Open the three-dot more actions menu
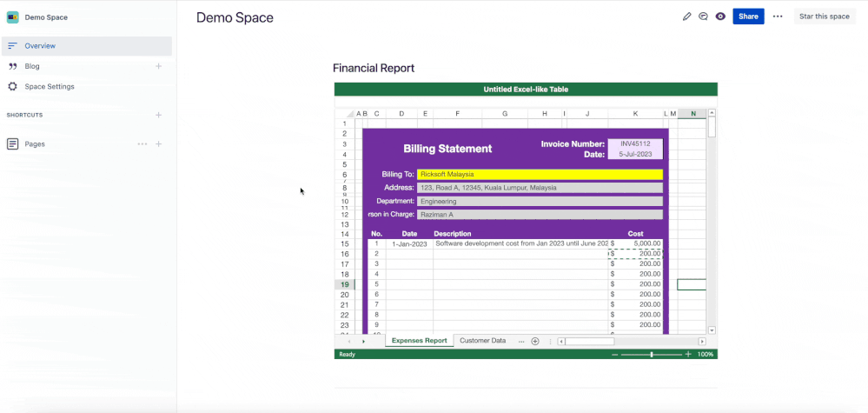The image size is (868, 413). click(778, 17)
